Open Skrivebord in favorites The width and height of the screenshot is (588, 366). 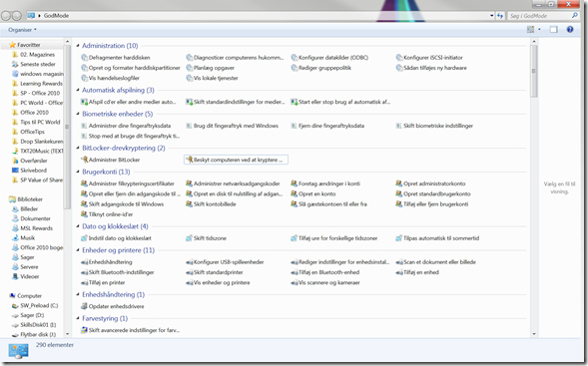click(30, 171)
